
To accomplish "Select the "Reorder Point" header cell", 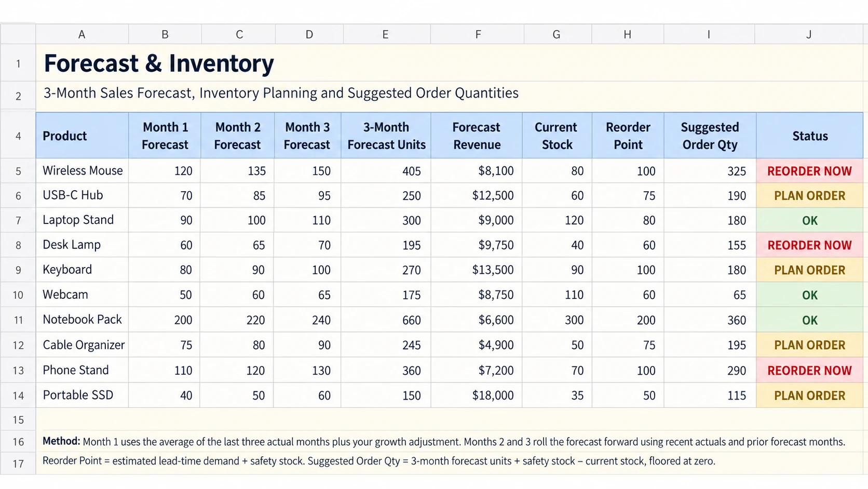I will 628,136.
